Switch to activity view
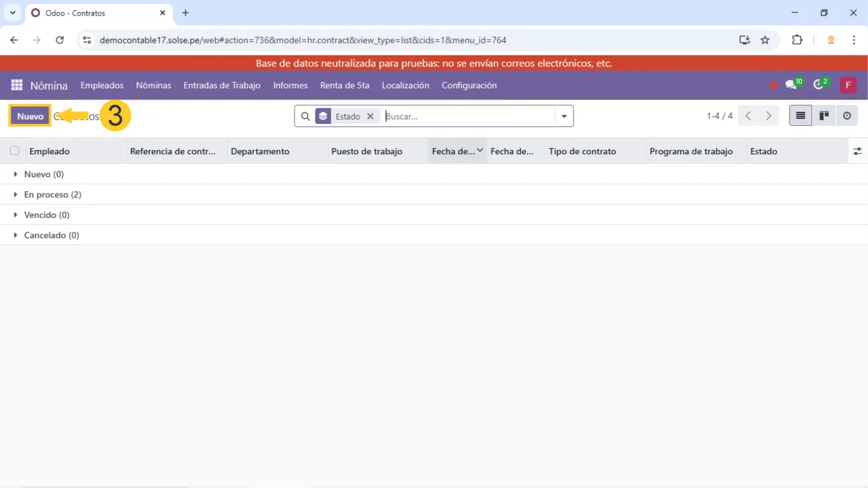This screenshot has height=488, width=868. pos(847,116)
